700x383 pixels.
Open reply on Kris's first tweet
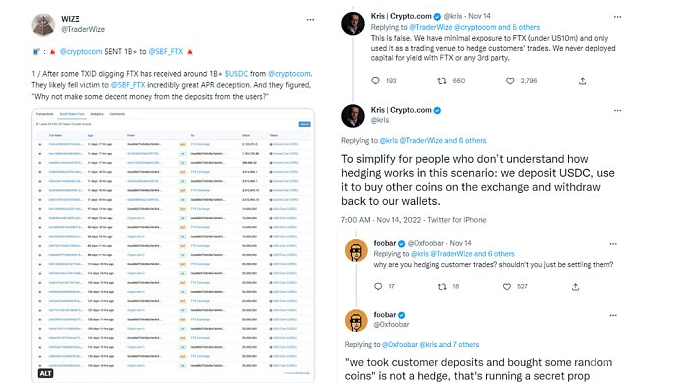click(x=375, y=81)
